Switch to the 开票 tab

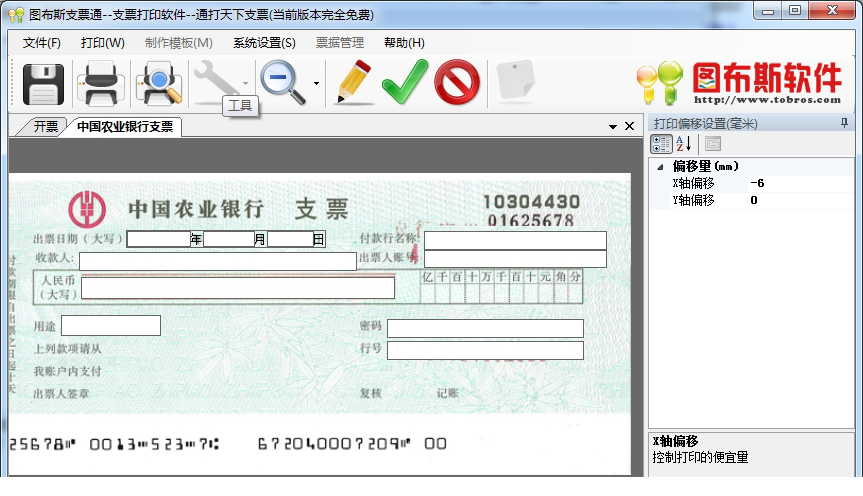(x=44, y=127)
